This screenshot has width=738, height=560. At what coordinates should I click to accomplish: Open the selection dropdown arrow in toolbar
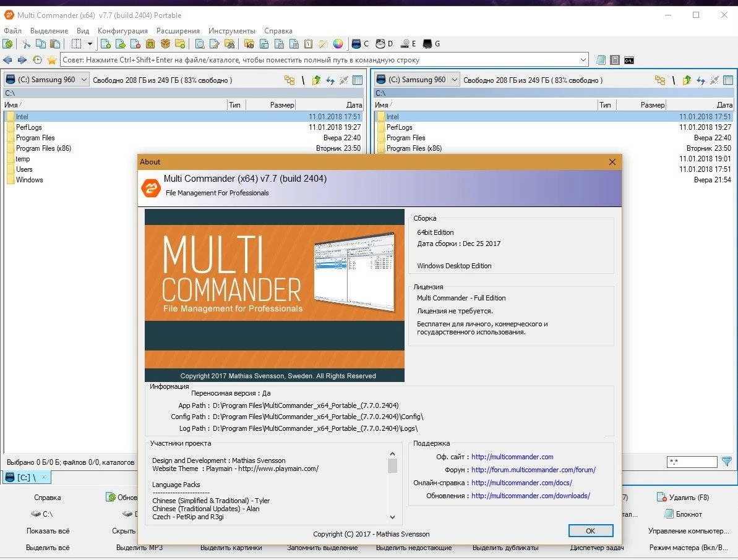coord(90,44)
